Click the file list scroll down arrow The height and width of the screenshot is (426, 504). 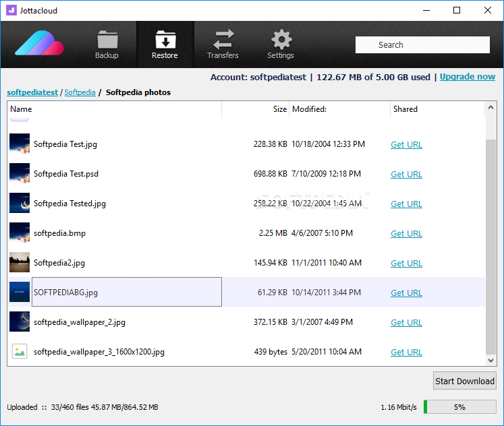point(491,360)
